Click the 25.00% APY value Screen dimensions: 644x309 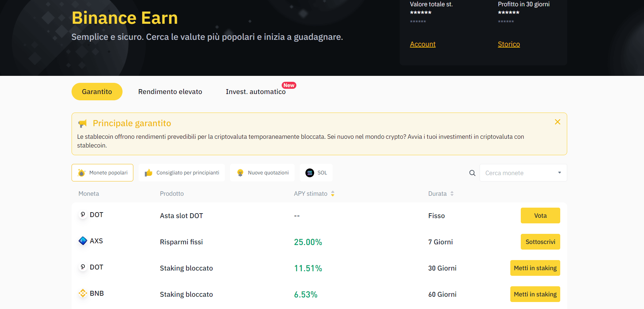[x=308, y=242]
